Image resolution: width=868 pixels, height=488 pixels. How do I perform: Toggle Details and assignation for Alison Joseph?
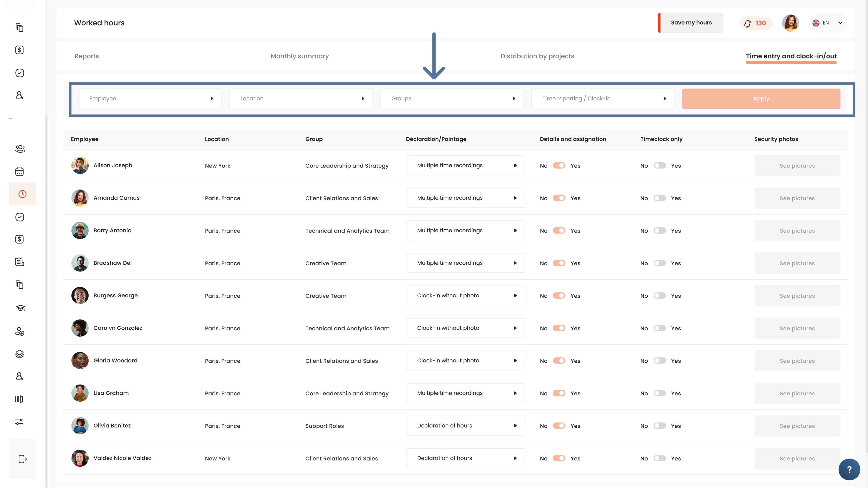click(x=559, y=165)
